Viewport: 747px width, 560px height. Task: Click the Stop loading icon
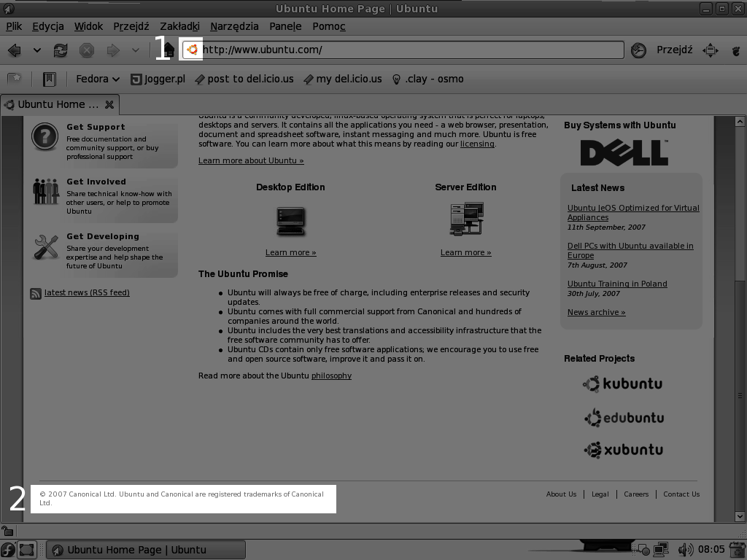[87, 50]
